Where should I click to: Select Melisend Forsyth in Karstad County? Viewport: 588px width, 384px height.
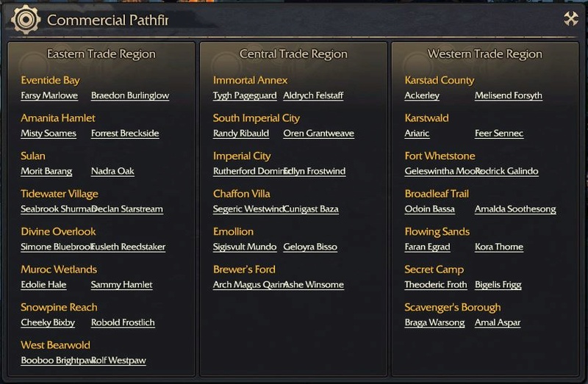click(509, 95)
